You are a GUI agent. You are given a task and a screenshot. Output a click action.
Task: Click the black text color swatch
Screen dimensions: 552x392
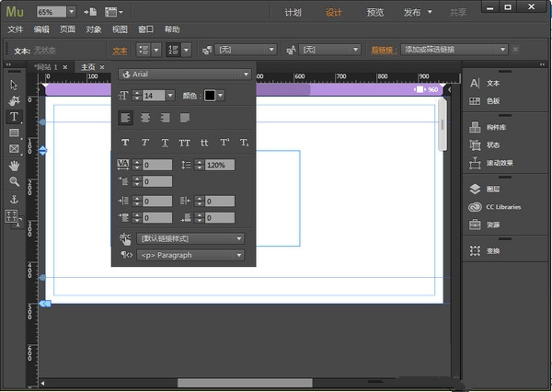pos(210,95)
